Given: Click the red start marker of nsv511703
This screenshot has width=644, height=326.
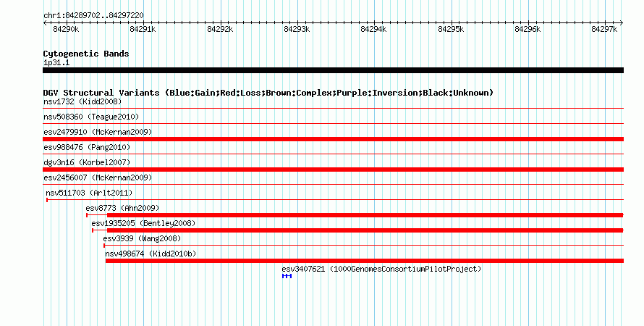Looking at the screenshot, I should coord(47,200).
